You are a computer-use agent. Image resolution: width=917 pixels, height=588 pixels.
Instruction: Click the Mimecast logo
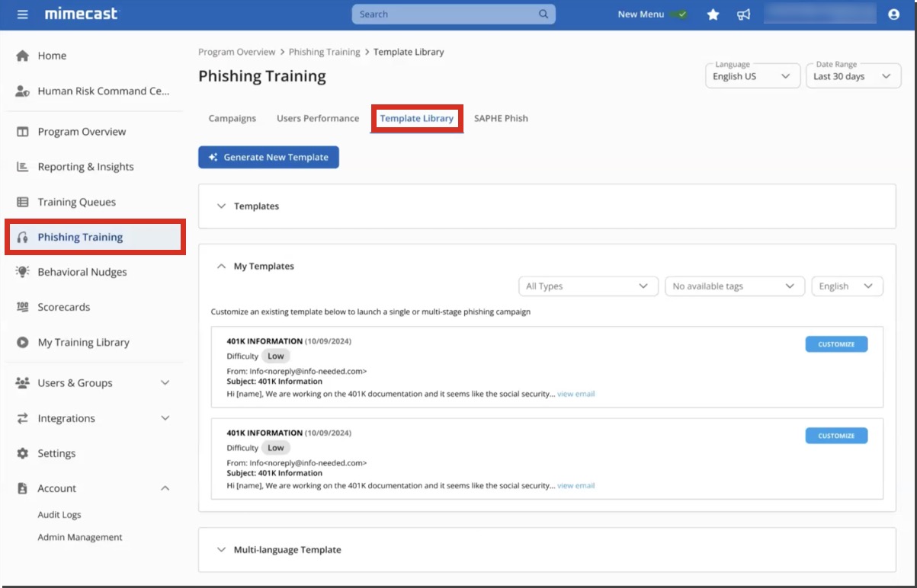(82, 14)
